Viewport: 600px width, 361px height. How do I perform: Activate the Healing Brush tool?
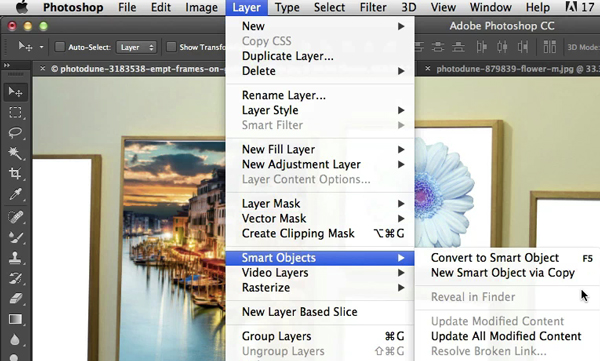(15, 217)
